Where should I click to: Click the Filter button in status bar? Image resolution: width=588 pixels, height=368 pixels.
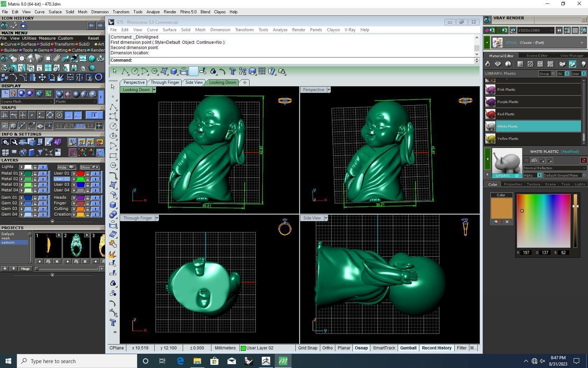[462, 348]
